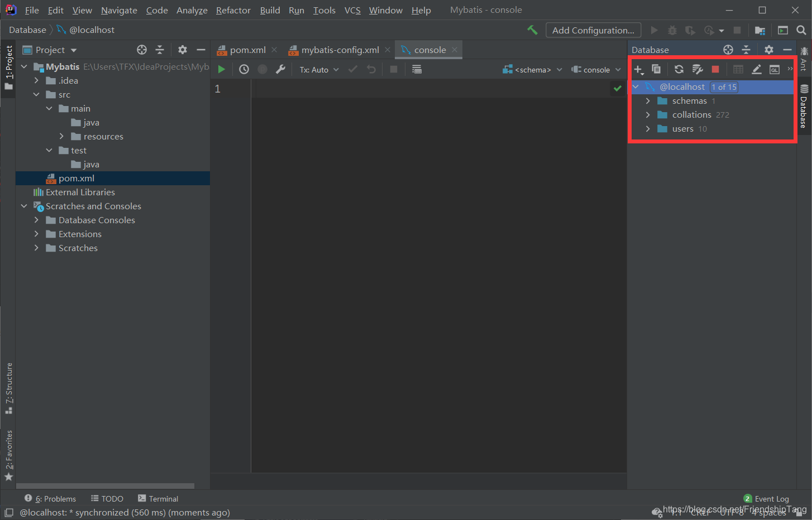This screenshot has width=812, height=520.
Task: Open Project Structure toolbar icon
Action: pos(760,30)
